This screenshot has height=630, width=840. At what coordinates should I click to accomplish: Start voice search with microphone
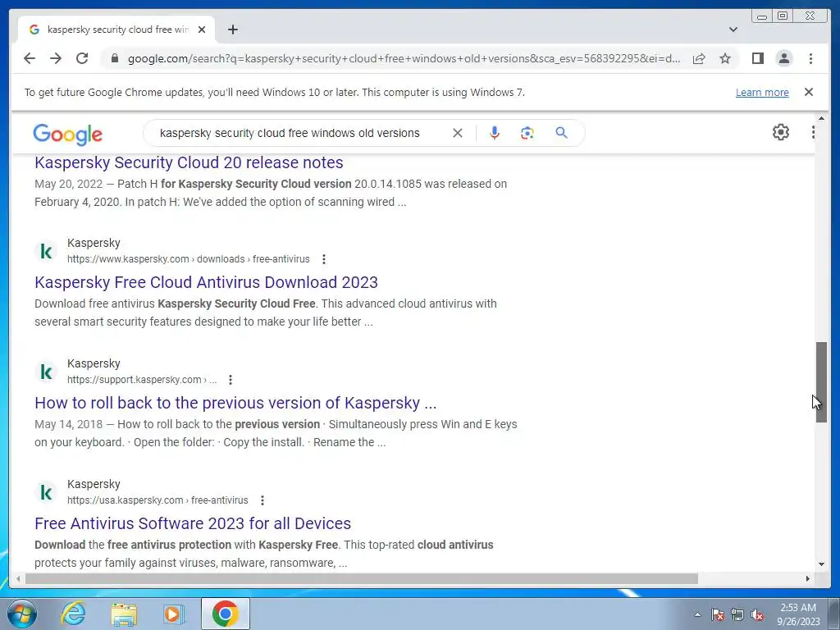(495, 133)
